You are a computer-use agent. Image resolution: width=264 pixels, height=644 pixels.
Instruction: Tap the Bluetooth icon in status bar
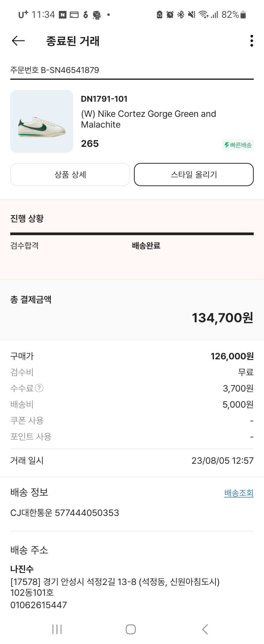[x=181, y=15]
